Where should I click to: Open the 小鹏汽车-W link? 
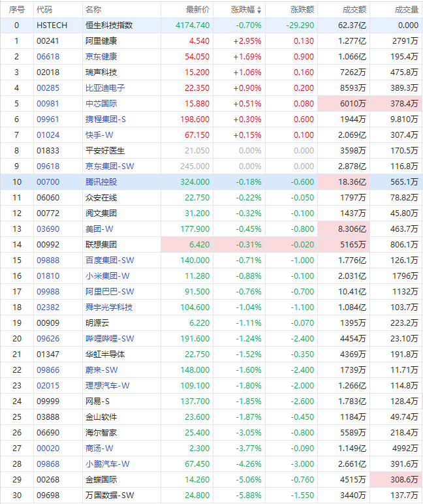coord(107,464)
